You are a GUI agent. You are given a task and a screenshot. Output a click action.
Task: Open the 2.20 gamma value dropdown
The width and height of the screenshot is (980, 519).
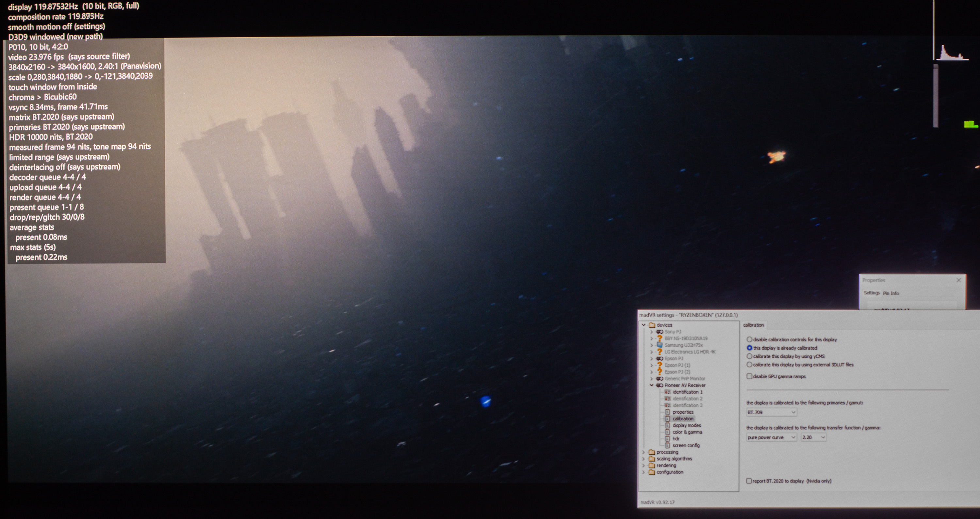tap(813, 437)
